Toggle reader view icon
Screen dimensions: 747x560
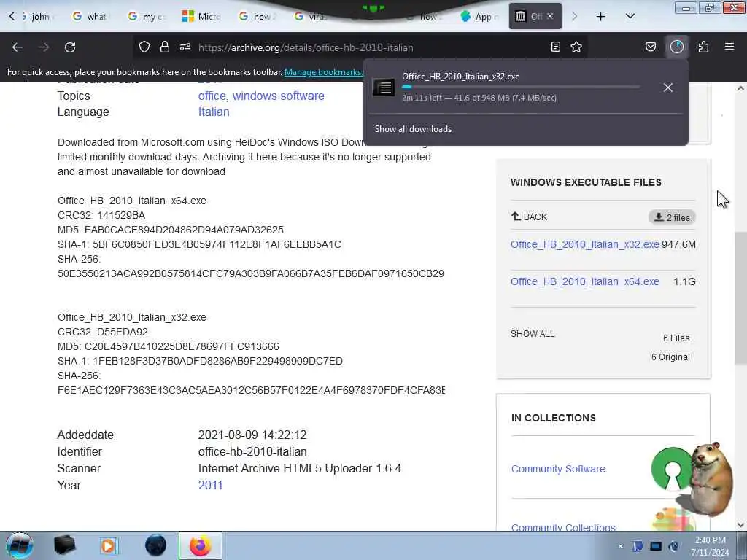pyautogui.click(x=555, y=47)
